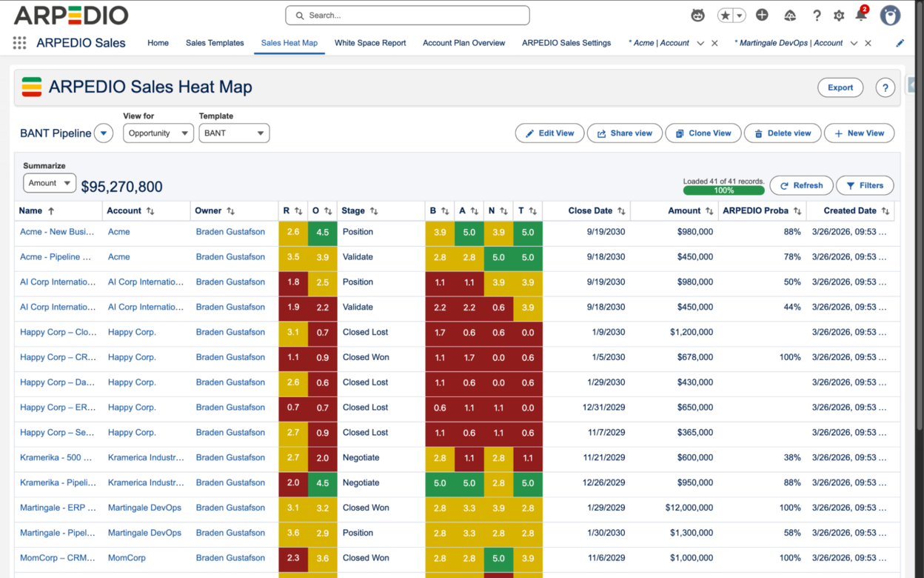Sort by Owner column sort icon

[x=230, y=211]
